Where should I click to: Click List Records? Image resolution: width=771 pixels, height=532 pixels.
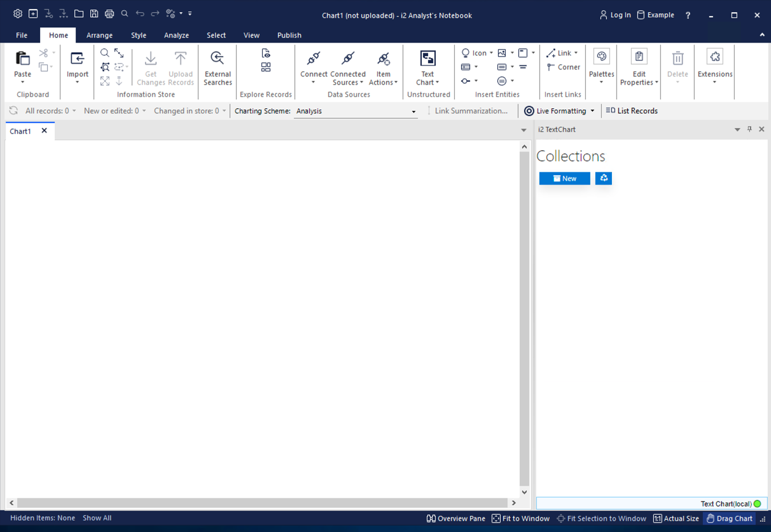[x=632, y=111]
